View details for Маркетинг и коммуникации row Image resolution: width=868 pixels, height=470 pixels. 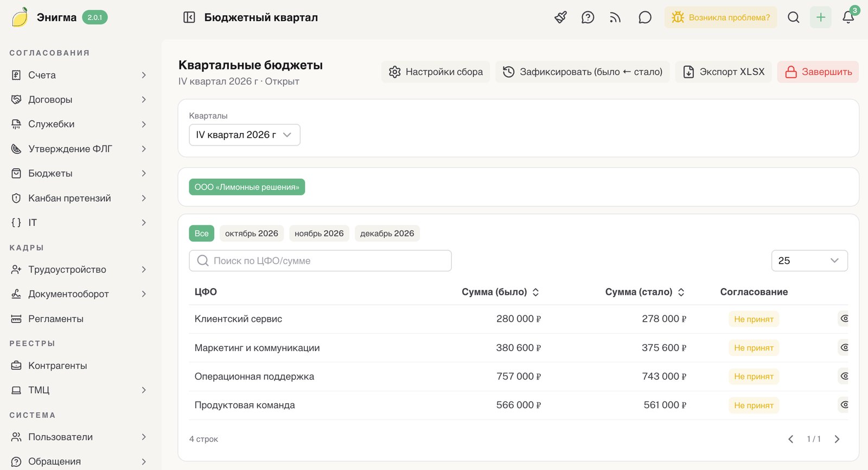coord(844,347)
